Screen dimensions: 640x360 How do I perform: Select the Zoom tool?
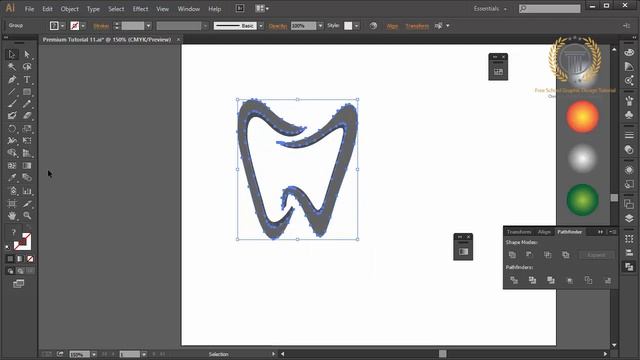click(x=27, y=215)
